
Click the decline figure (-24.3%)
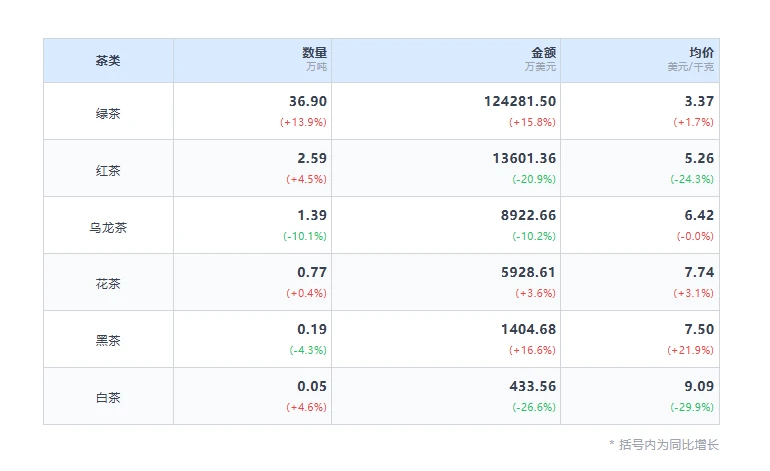692,179
